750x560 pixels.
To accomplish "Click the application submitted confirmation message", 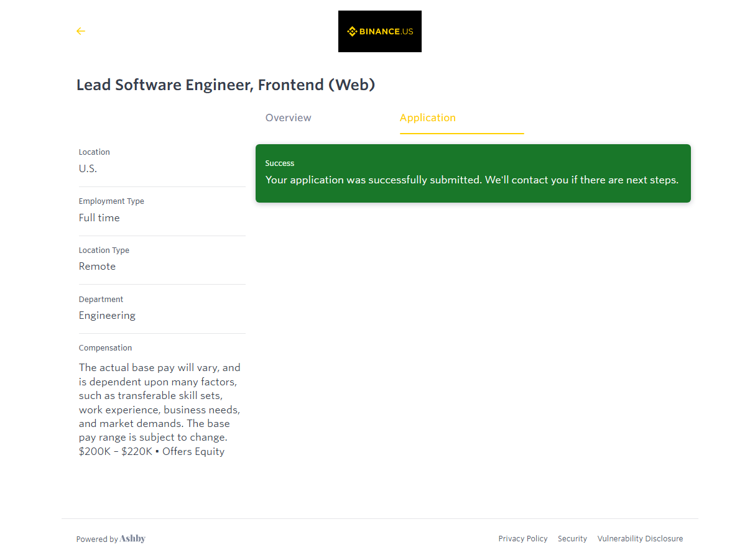I will [471, 180].
